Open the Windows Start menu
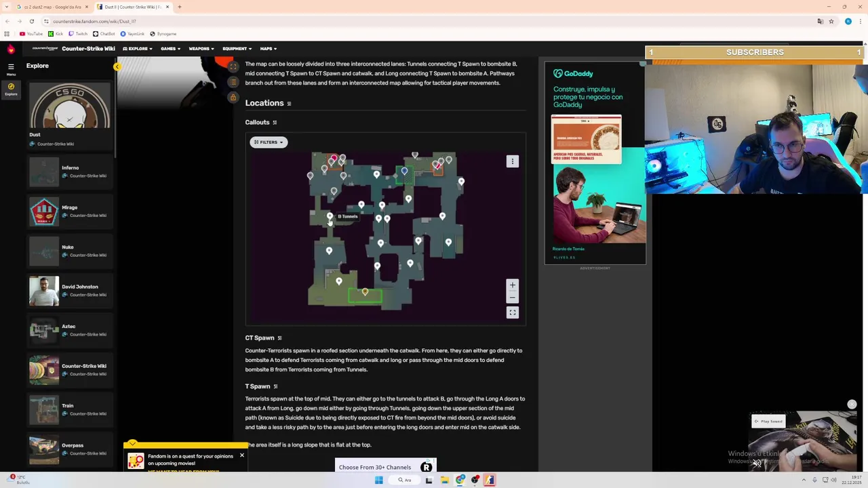Viewport: 868px width, 488px height. click(x=379, y=480)
